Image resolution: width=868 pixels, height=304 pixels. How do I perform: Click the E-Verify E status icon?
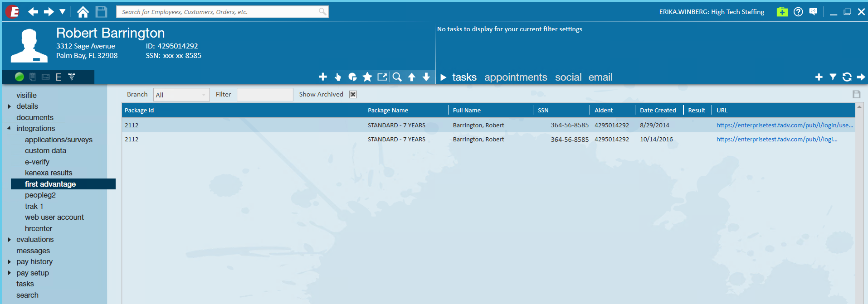[59, 77]
